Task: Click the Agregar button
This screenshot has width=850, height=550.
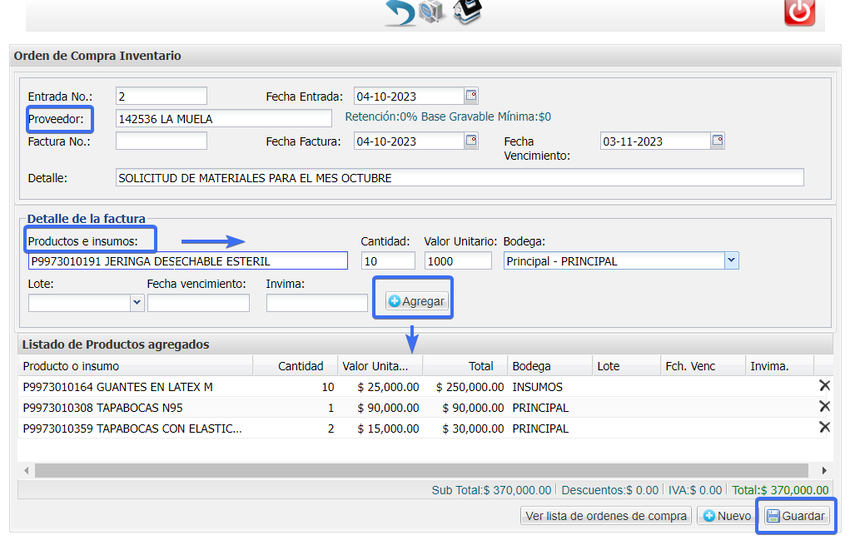Action: click(417, 301)
